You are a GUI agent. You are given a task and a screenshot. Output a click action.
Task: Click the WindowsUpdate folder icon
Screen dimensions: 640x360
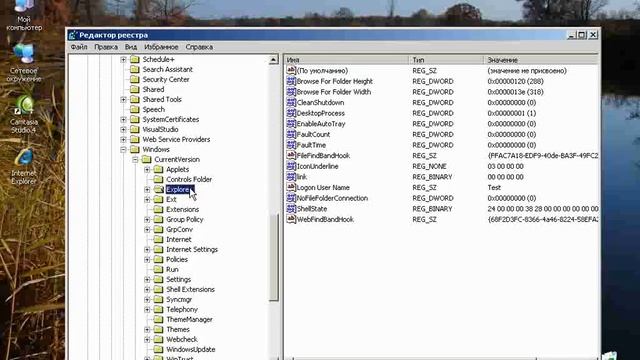click(x=158, y=349)
